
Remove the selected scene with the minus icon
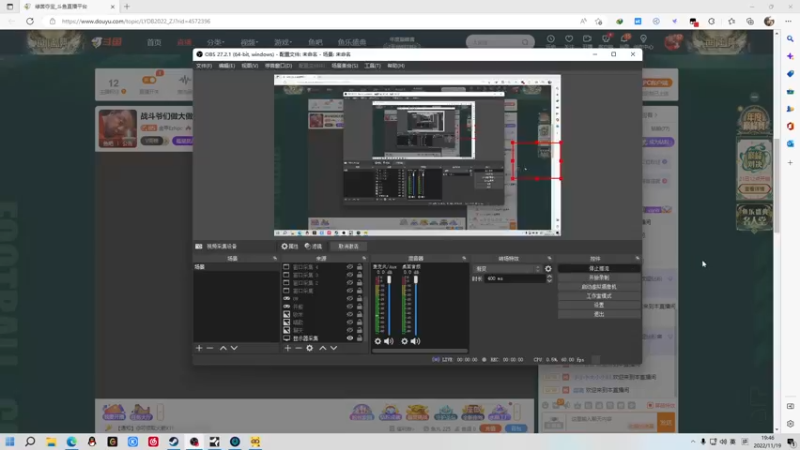(x=210, y=348)
